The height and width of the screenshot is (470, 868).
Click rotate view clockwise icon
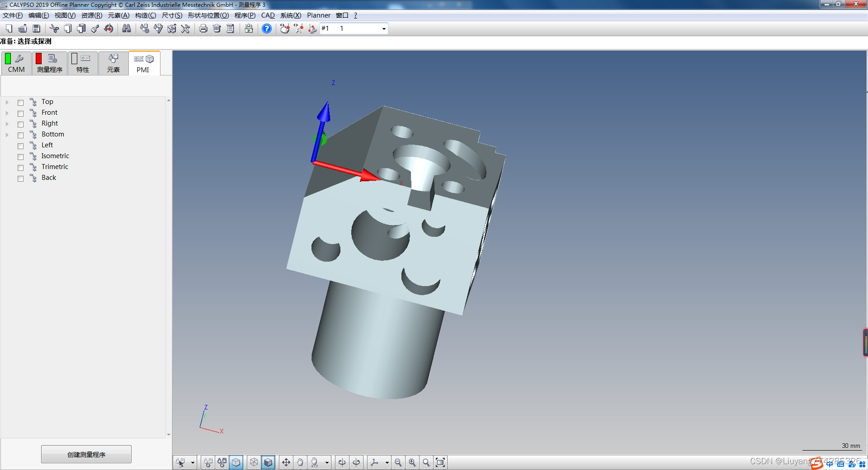coord(357,462)
